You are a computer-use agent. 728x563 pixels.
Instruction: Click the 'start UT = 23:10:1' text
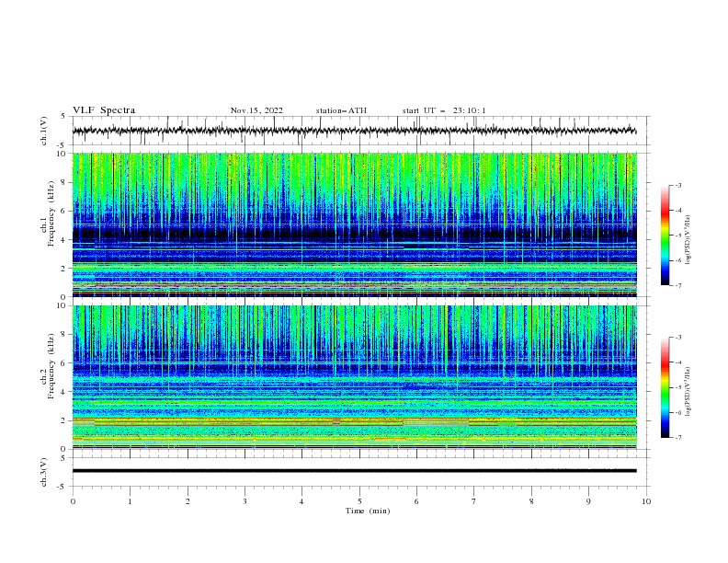[x=444, y=110]
